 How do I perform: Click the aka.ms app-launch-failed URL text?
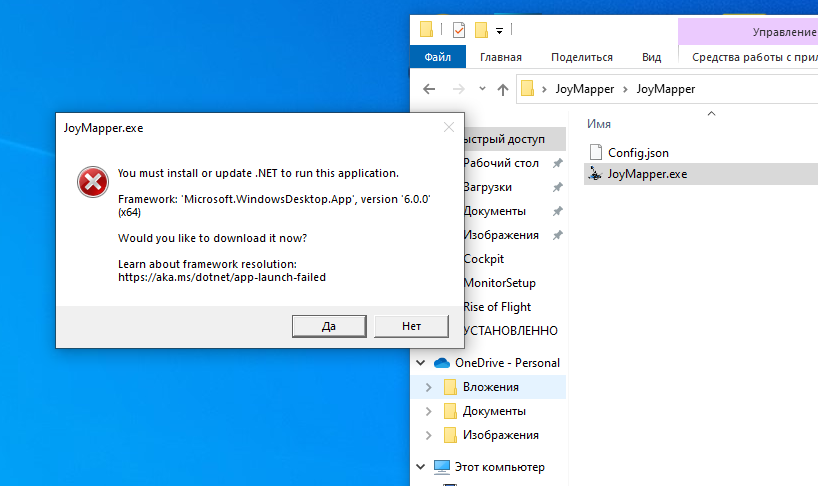coord(222,277)
